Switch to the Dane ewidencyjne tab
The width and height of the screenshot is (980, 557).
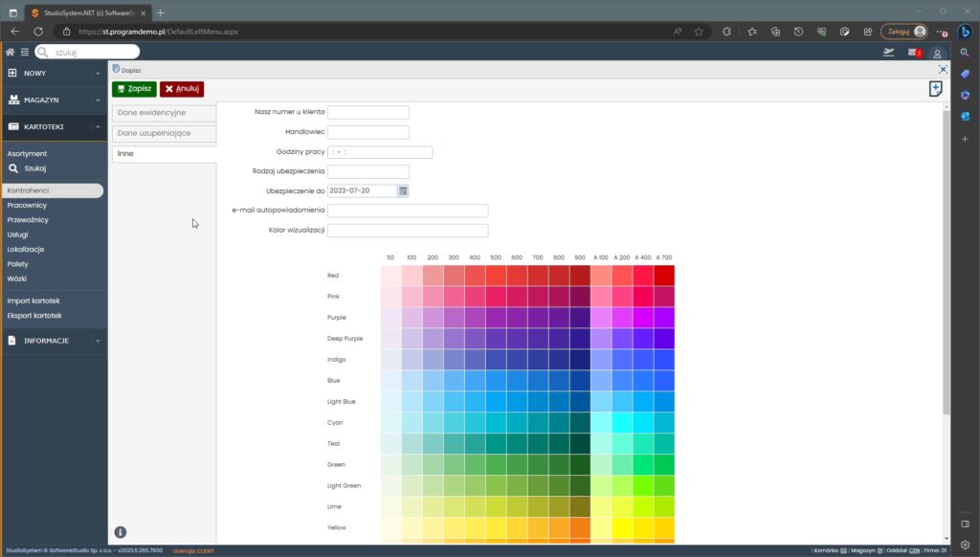(x=165, y=113)
